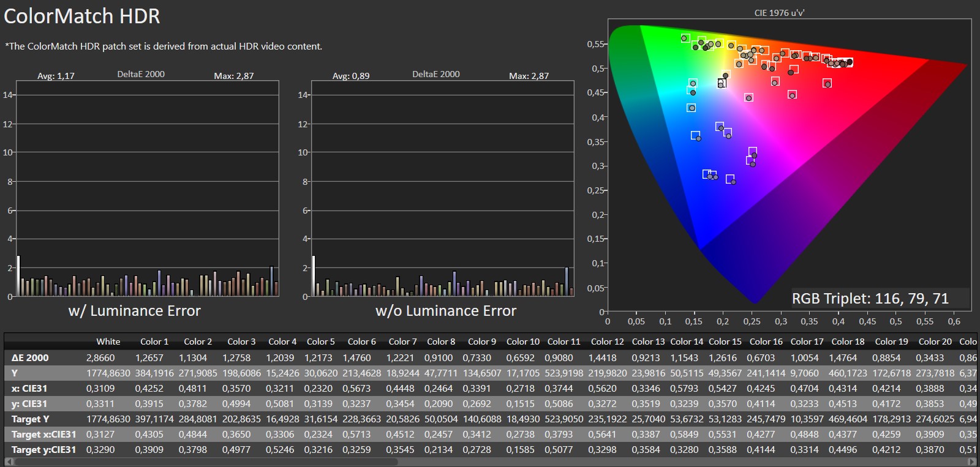980x467 pixels.
Task: Click the Target y:CIE31 row label
Action: pyautogui.click(x=43, y=449)
